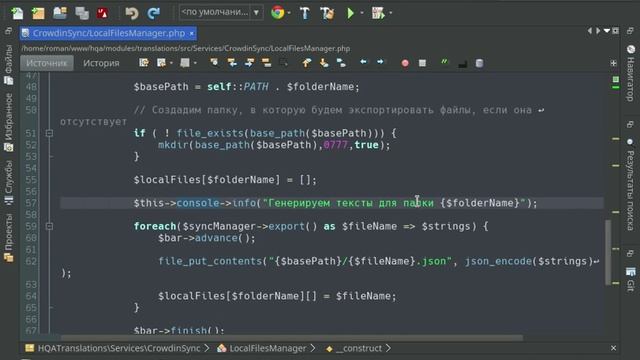Open the configuration combo box "по умолчани..."

pyautogui.click(x=221, y=12)
